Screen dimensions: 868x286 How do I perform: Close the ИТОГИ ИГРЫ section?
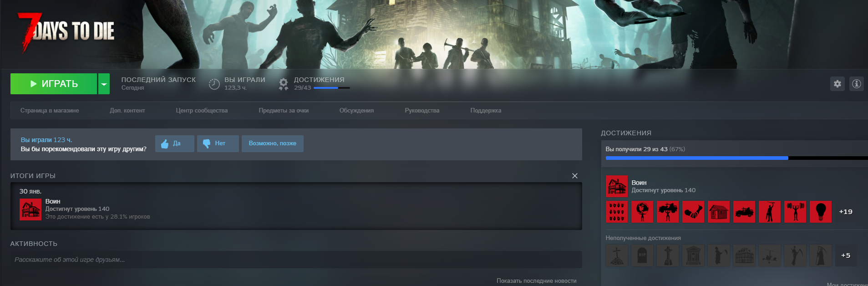pos(575,176)
